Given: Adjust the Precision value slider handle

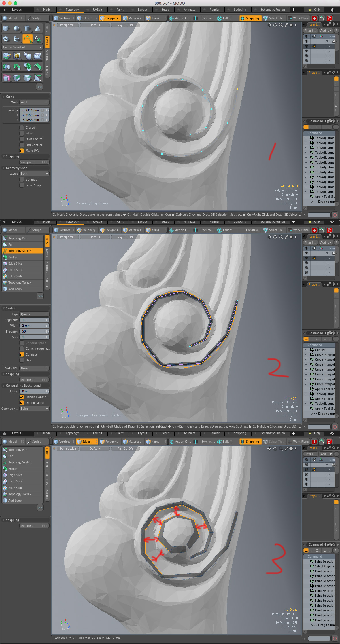Looking at the screenshot, I should click(47, 331).
